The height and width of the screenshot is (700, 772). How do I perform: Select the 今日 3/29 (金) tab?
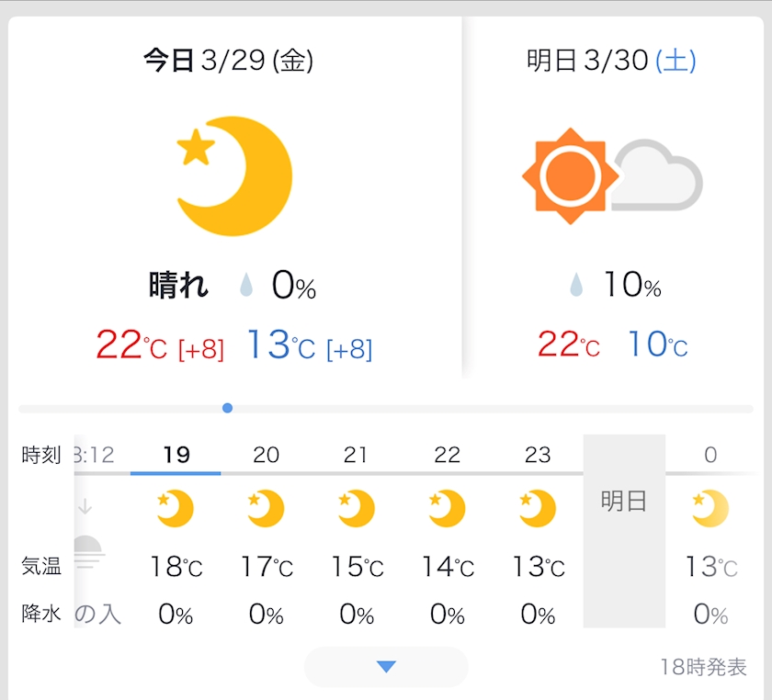pyautogui.click(x=229, y=61)
